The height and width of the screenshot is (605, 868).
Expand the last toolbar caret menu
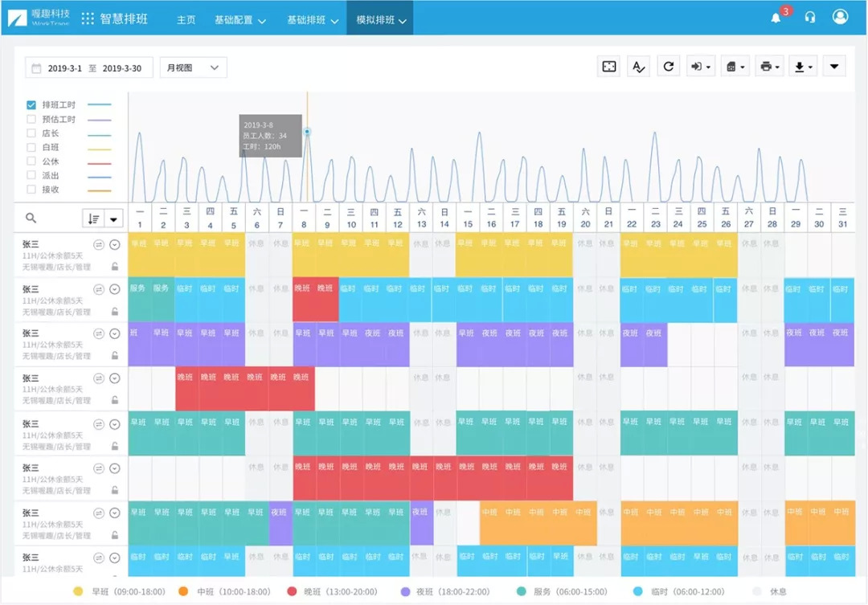(834, 67)
